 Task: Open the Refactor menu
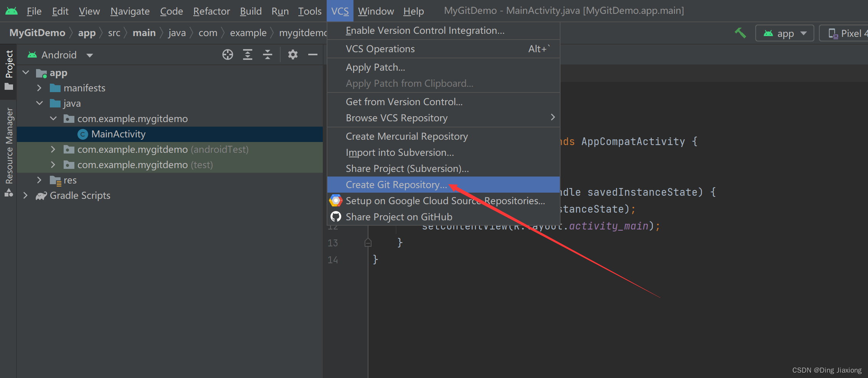(x=211, y=11)
